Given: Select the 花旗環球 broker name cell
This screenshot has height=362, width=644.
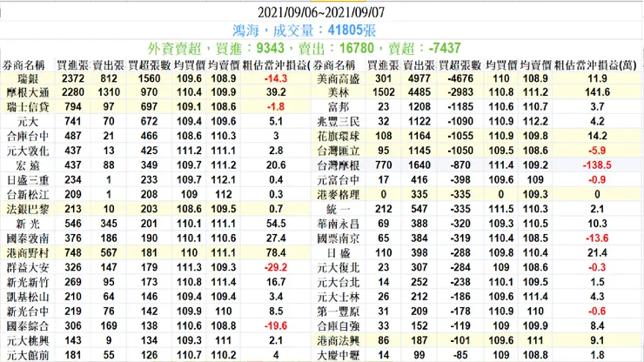Looking at the screenshot, I should click(x=339, y=136).
